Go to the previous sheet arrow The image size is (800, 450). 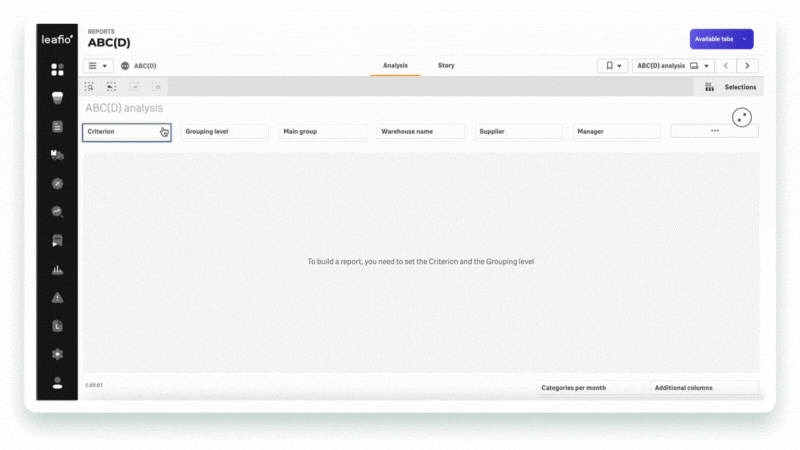[x=727, y=66]
